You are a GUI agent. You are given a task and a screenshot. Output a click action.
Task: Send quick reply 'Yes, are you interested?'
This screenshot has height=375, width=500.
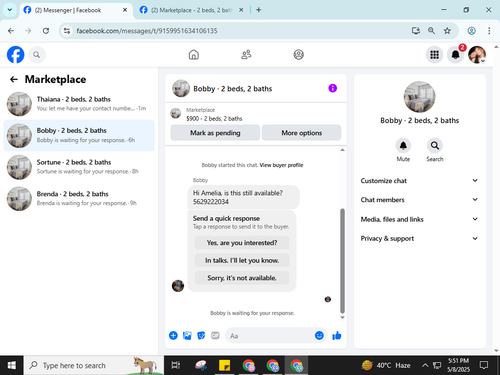click(x=242, y=243)
